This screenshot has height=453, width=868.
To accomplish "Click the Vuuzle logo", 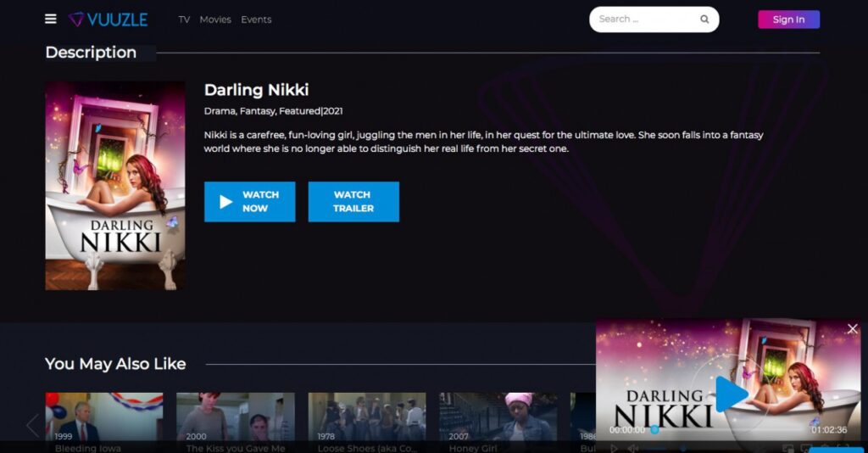I will click(108, 19).
